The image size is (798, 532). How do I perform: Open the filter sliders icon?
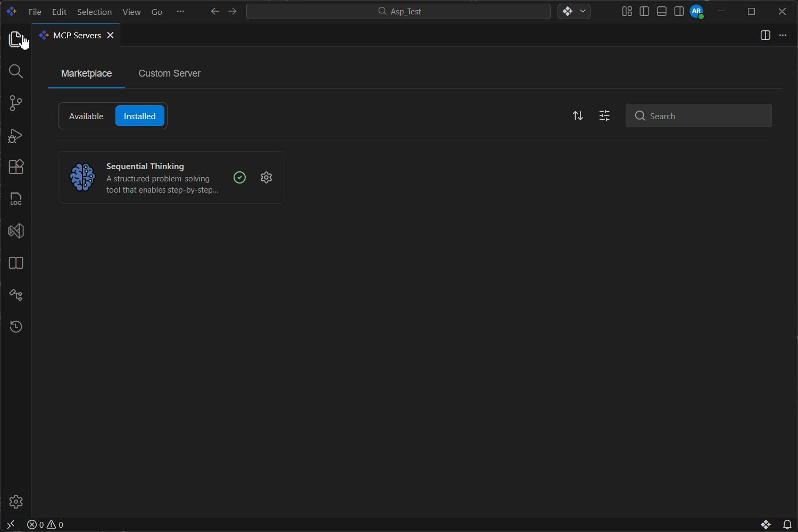[x=604, y=116]
